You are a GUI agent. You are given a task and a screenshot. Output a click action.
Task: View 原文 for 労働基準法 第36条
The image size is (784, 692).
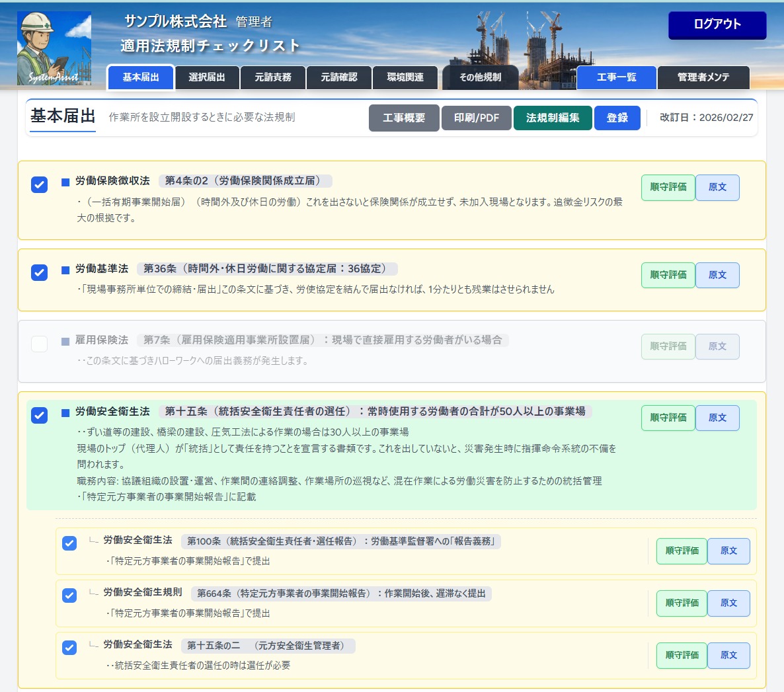pos(717,275)
